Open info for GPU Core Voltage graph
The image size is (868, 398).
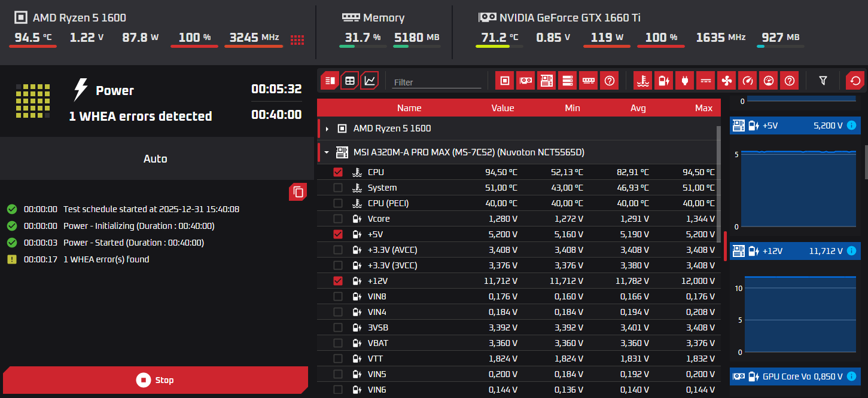(852, 376)
